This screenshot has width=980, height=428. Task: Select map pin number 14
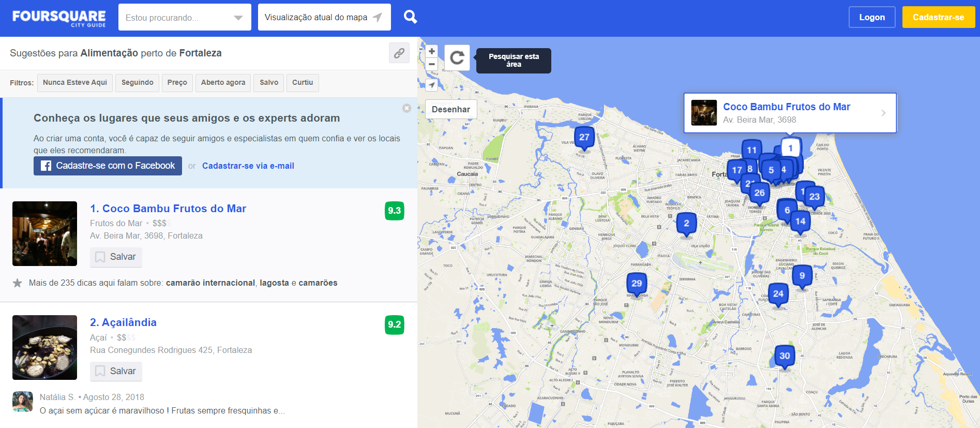[x=800, y=222]
